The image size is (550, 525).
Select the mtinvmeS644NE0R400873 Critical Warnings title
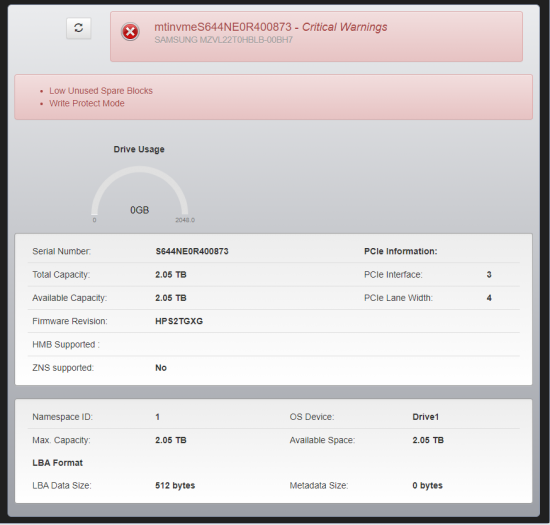coord(271,27)
